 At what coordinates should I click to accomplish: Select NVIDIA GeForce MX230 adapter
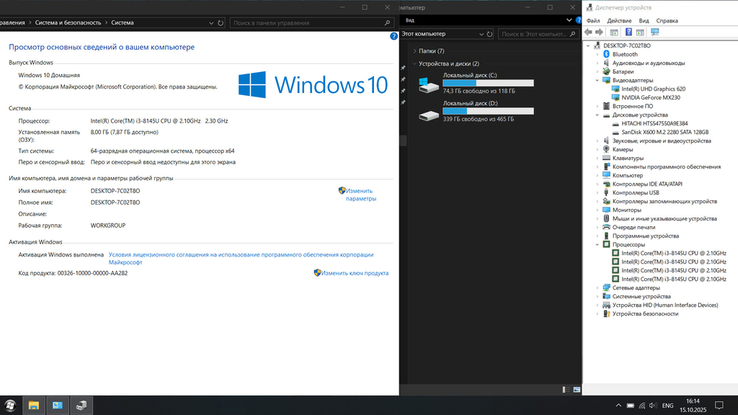tap(650, 97)
